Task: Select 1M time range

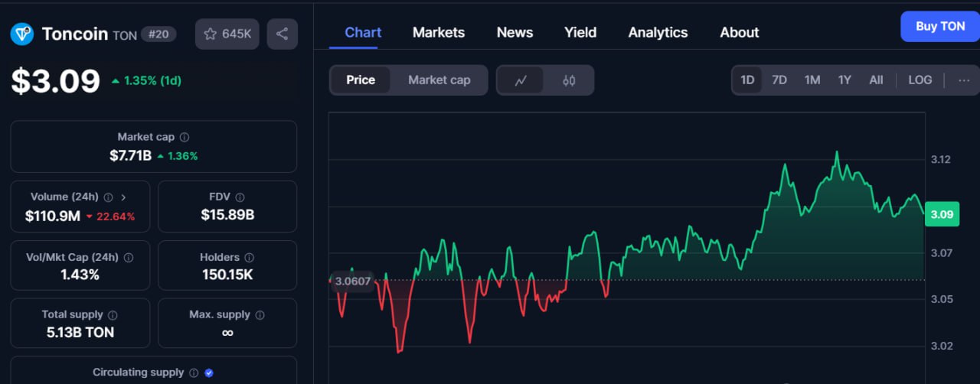Action: [812, 80]
